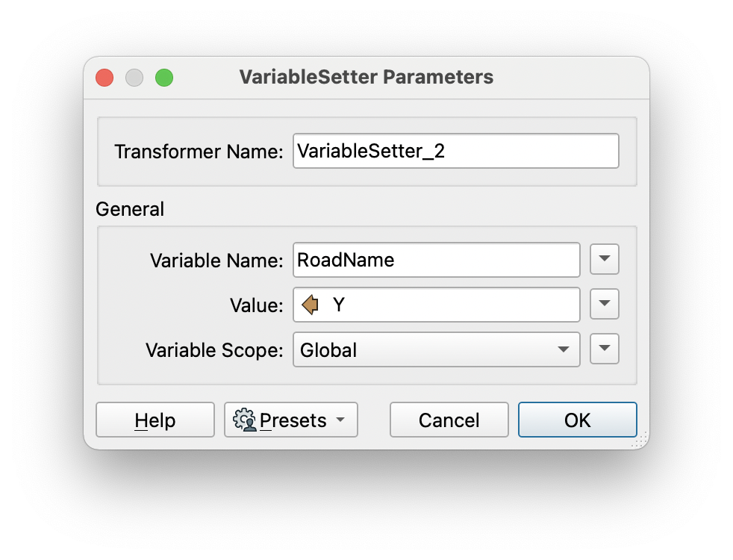The image size is (733, 560).
Task: Confirm settings with the OK button
Action: point(577,420)
